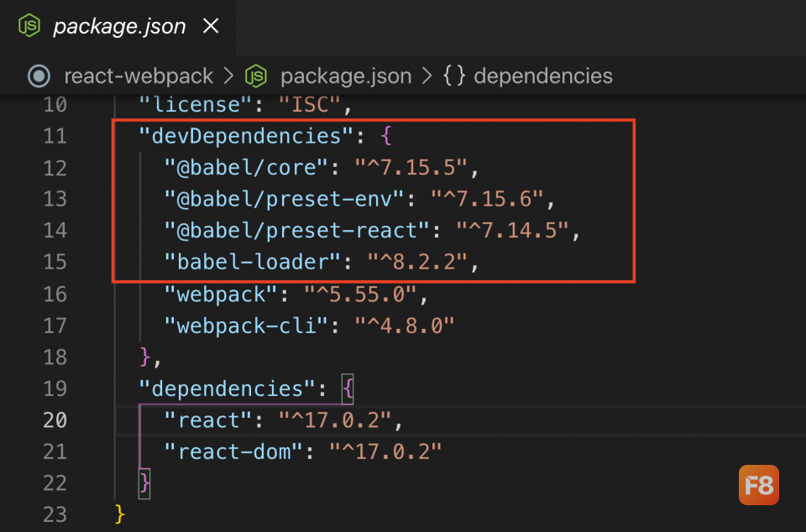Click the Node.js icon in the breadcrumb
Image resolution: width=806 pixels, height=532 pixels.
click(x=256, y=76)
